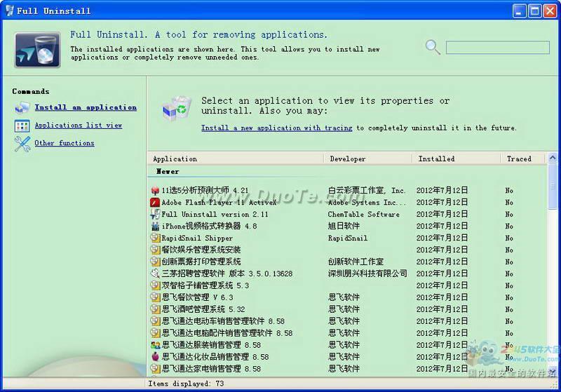Viewport: 561px width, 392px height.
Task: Click the Other functions tools icon
Action: coord(22,144)
